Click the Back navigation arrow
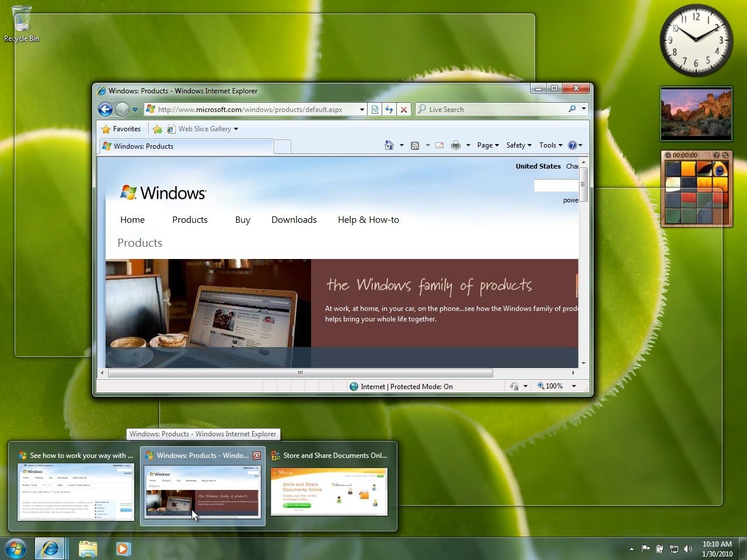This screenshot has height=560, width=747. [105, 109]
